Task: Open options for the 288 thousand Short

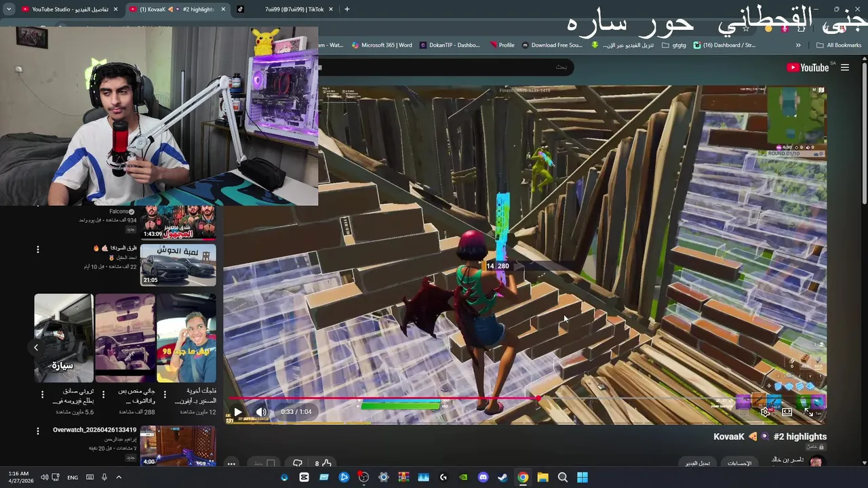Action: 103,394
